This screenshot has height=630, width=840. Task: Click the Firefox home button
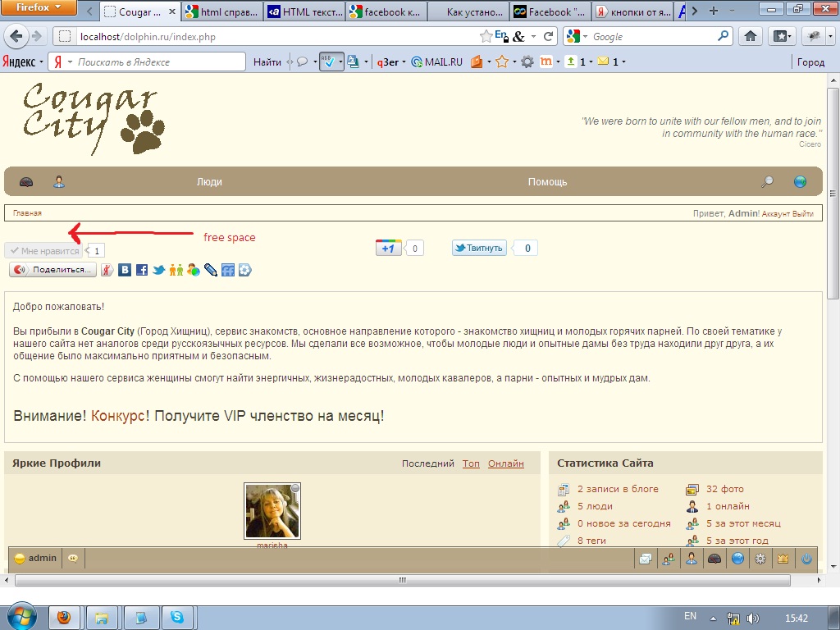(751, 36)
